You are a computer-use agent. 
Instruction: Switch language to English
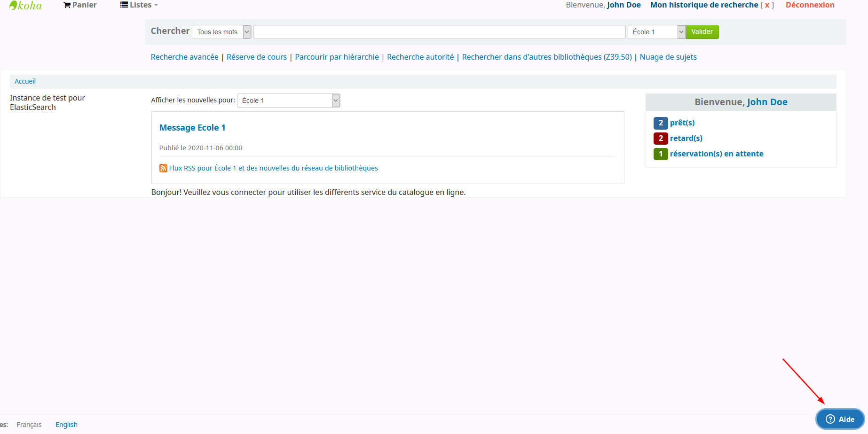(x=66, y=425)
